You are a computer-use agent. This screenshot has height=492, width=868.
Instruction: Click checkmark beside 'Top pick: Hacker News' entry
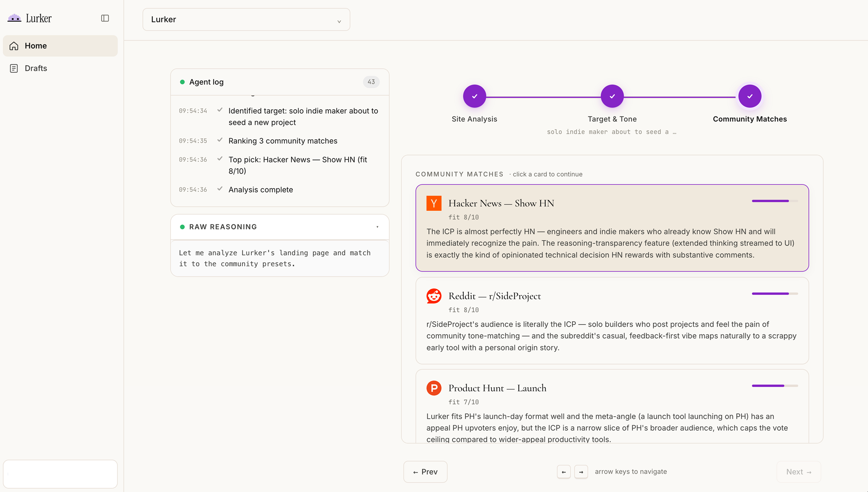click(x=220, y=158)
